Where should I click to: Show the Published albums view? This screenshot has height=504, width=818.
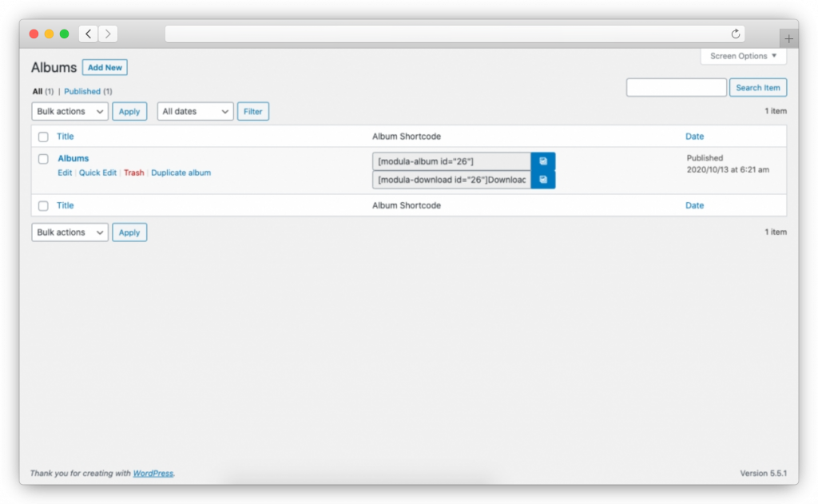(82, 92)
